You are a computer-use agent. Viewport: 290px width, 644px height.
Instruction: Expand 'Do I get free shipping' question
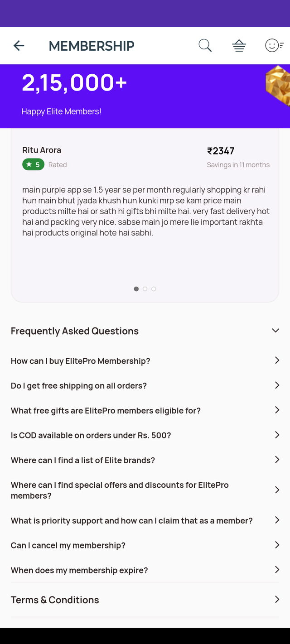[145, 386]
